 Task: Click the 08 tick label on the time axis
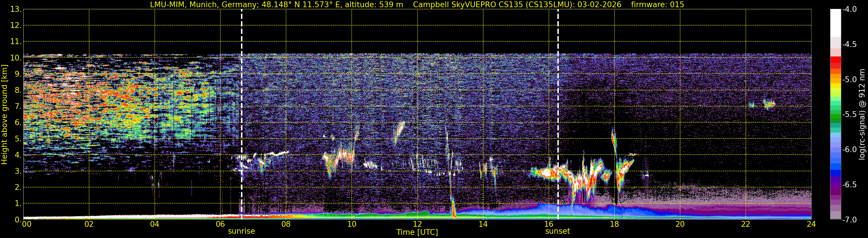[x=286, y=224]
